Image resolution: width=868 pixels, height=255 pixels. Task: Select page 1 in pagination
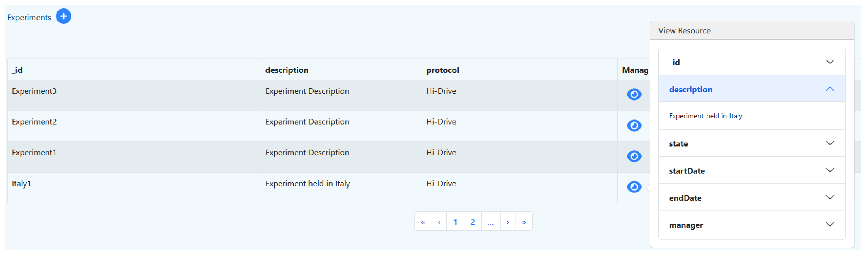455,222
